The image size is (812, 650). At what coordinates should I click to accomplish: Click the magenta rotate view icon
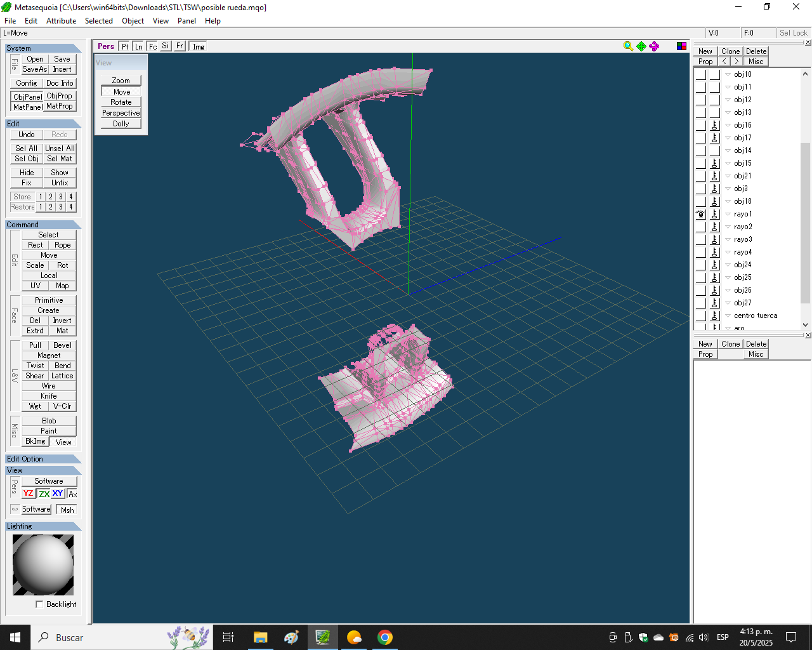point(654,46)
